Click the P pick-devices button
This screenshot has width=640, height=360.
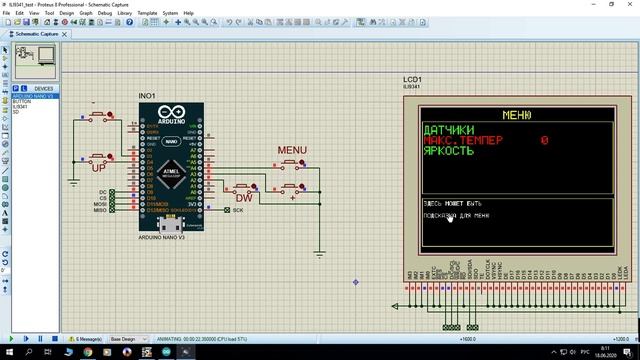[16, 89]
